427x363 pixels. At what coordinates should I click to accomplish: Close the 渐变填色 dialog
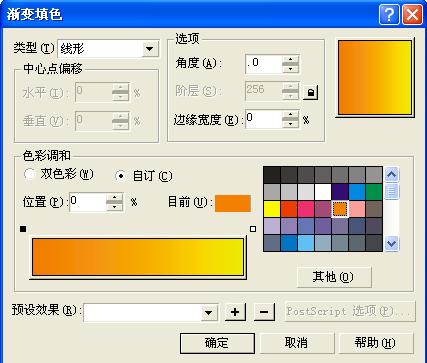412,15
